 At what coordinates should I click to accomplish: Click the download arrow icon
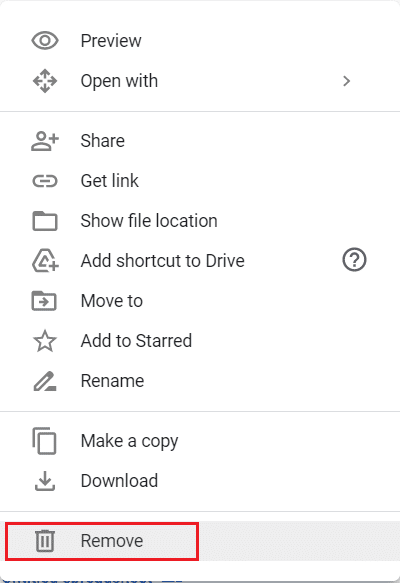[45, 481]
